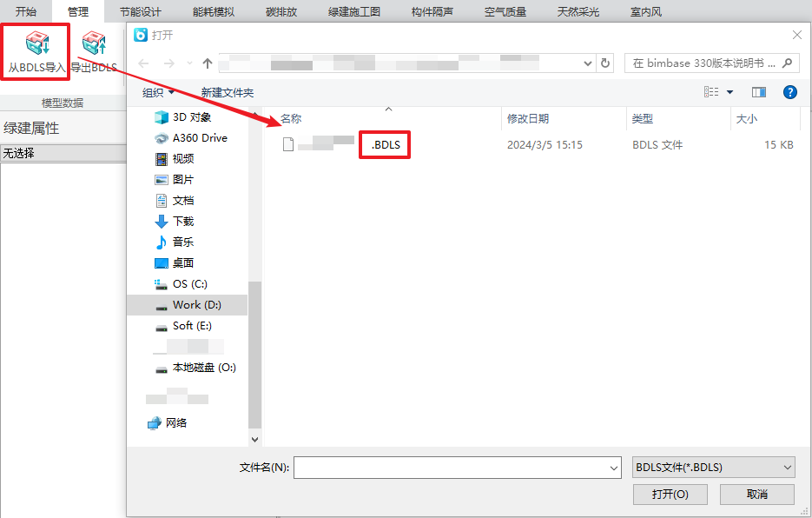Expand the 文件名 combo box dropdown
Screen dimensions: 812x518
pyautogui.click(x=614, y=468)
